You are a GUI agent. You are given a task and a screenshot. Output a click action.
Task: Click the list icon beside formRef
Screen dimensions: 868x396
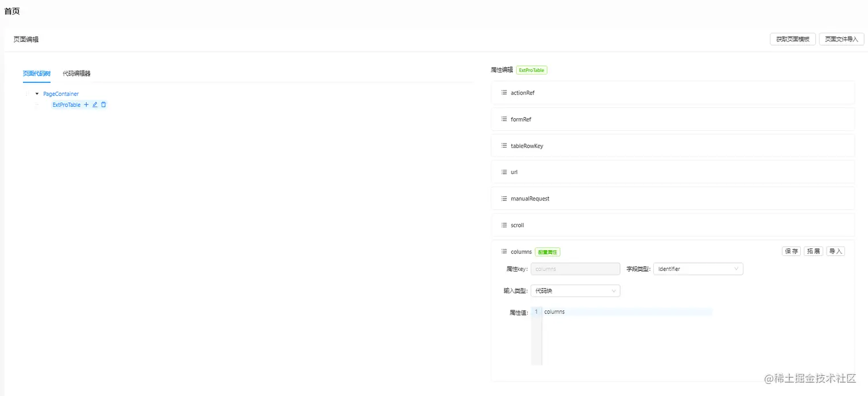click(503, 119)
